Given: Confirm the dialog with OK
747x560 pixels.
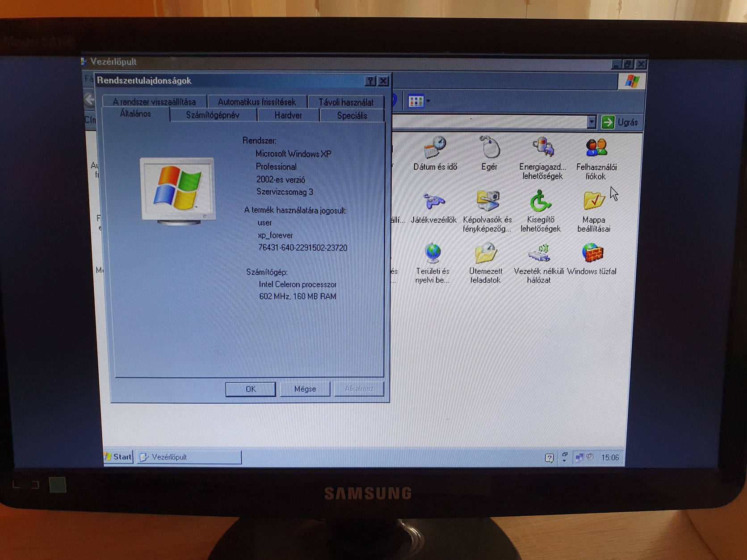Looking at the screenshot, I should 251,389.
